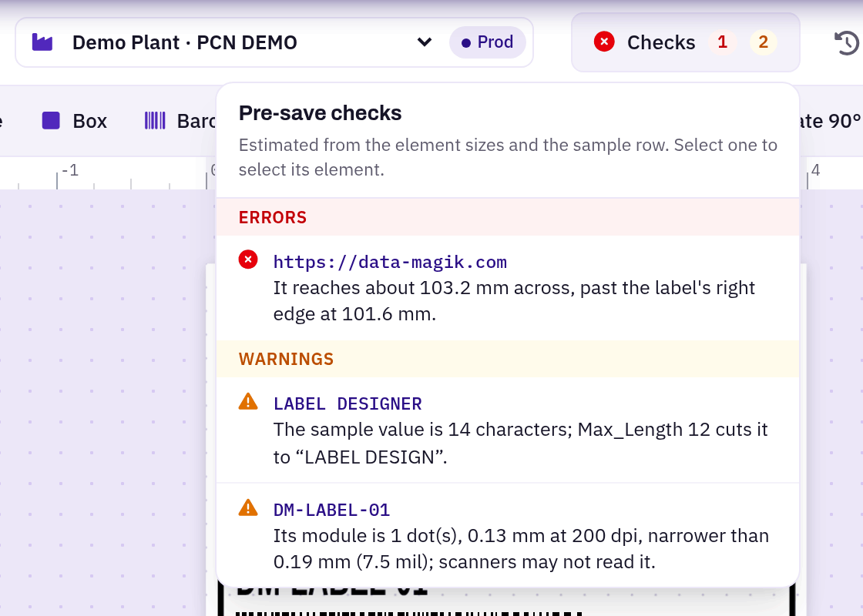Click the red error count badge 1
Viewport: 863px width, 616px height.
point(722,42)
